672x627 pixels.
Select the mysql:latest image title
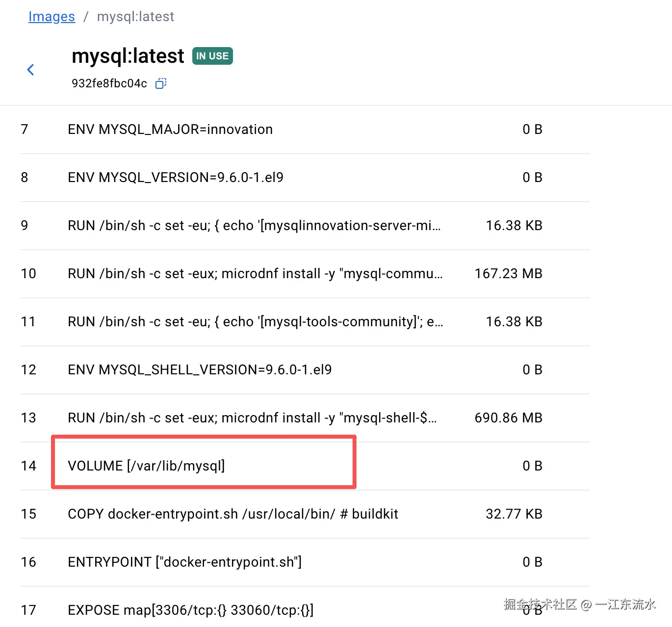(x=128, y=56)
